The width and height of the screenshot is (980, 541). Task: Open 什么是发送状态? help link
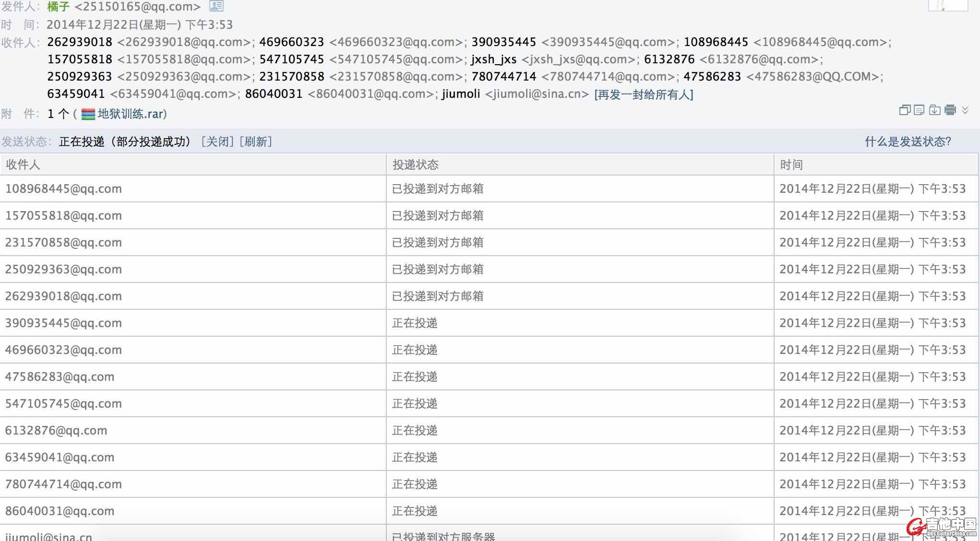tap(908, 141)
